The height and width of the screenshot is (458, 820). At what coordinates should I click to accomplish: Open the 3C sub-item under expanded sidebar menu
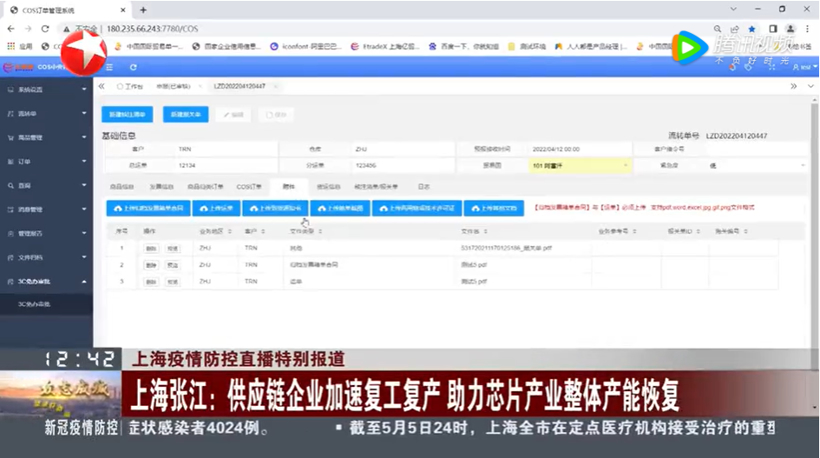(47, 304)
